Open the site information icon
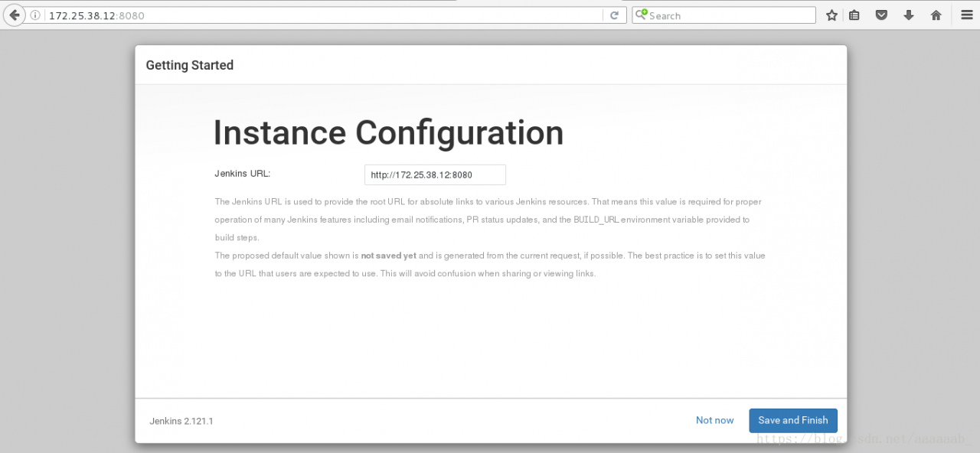The width and height of the screenshot is (980, 453). [x=35, y=15]
